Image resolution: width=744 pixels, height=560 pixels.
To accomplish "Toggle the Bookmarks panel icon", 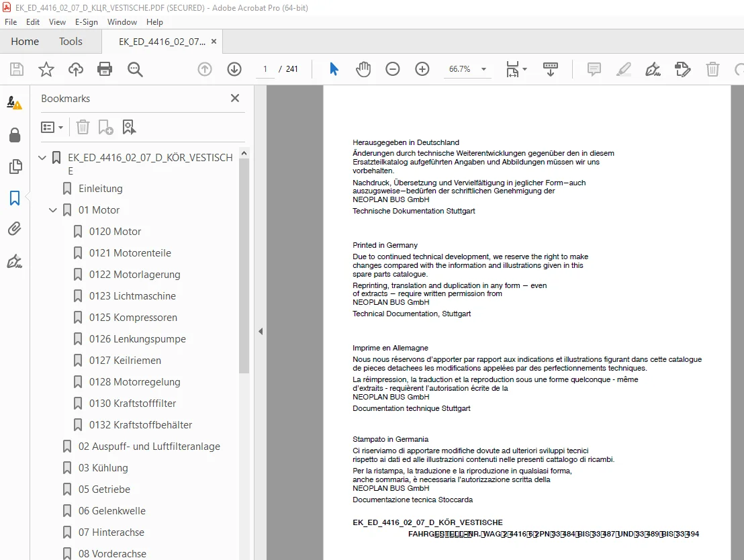I will click(15, 198).
